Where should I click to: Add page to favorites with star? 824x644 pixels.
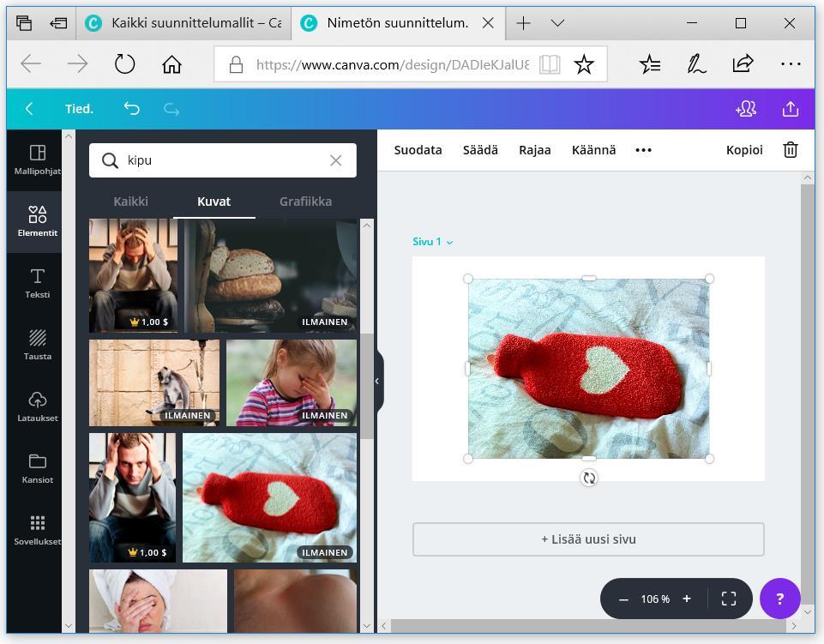(583, 64)
